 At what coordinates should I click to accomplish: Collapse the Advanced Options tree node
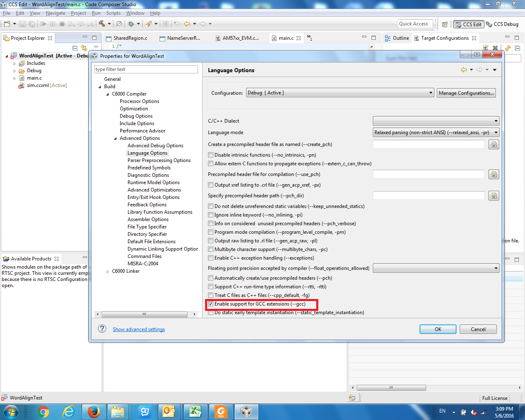(x=115, y=138)
